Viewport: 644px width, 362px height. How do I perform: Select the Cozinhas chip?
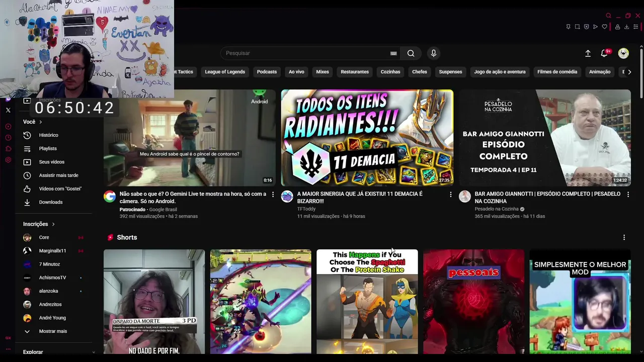pyautogui.click(x=390, y=72)
